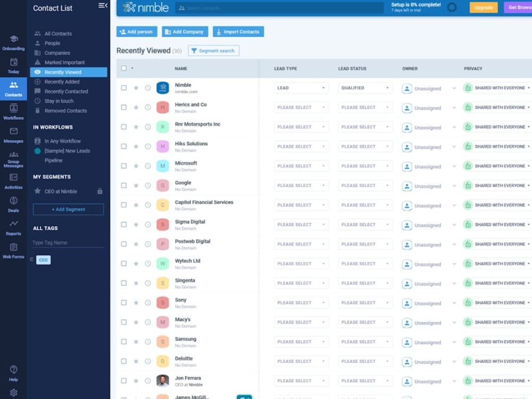Click the avatar of Capitol Financial Services
This screenshot has height=399, width=532.
[162, 205]
